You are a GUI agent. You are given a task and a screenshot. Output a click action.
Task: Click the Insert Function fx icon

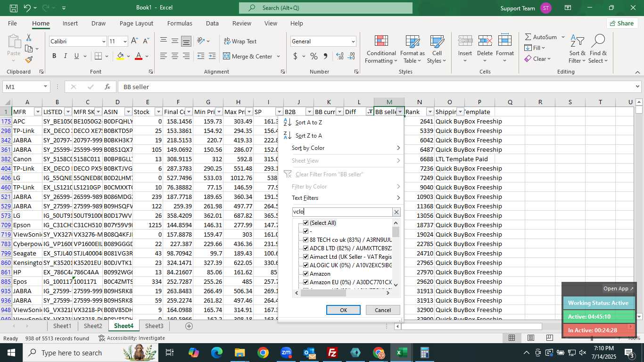[x=107, y=87]
